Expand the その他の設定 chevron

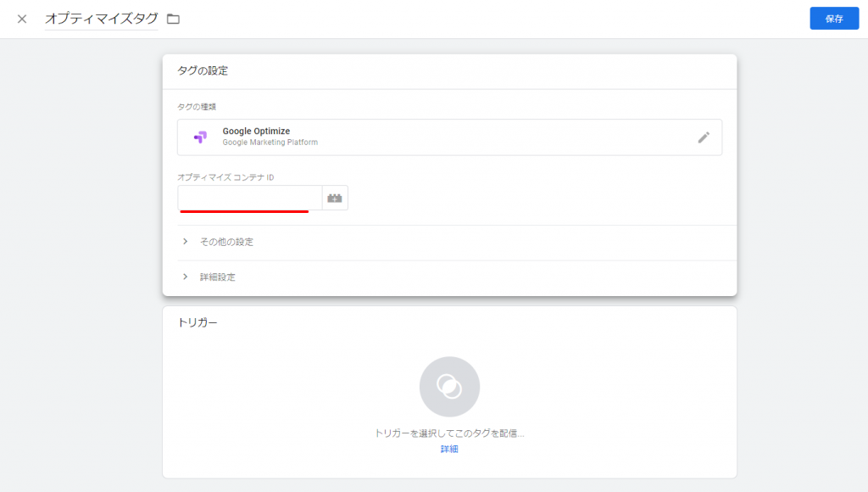pyautogui.click(x=186, y=242)
